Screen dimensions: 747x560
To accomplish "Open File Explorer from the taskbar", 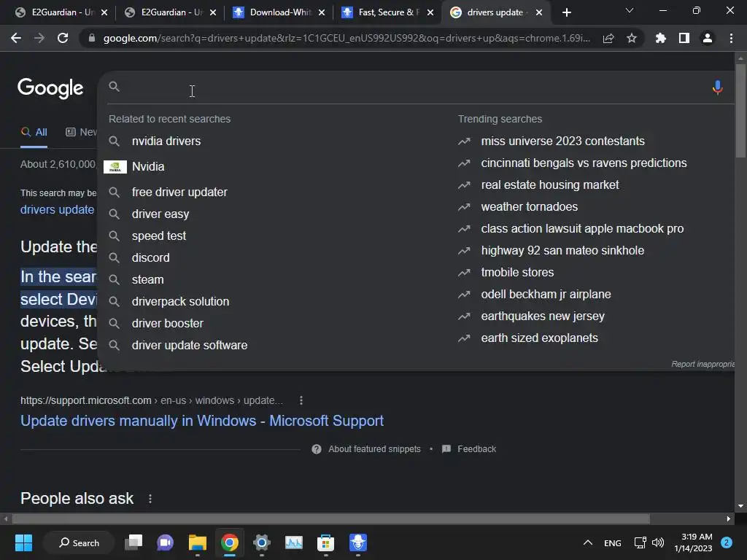I will click(x=197, y=542).
